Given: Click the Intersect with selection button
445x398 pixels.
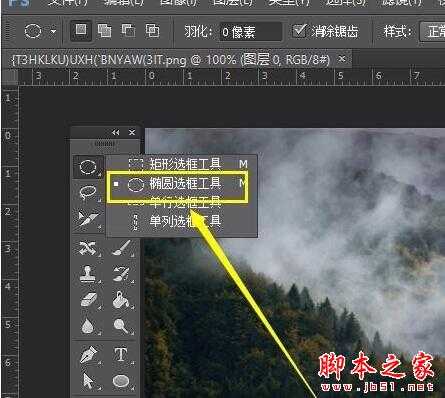Looking at the screenshot, I should pyautogui.click(x=152, y=31).
